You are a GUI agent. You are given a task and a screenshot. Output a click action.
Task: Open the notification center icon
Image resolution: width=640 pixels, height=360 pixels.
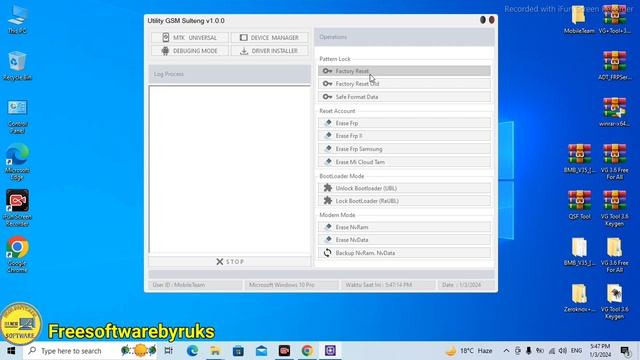(x=625, y=351)
